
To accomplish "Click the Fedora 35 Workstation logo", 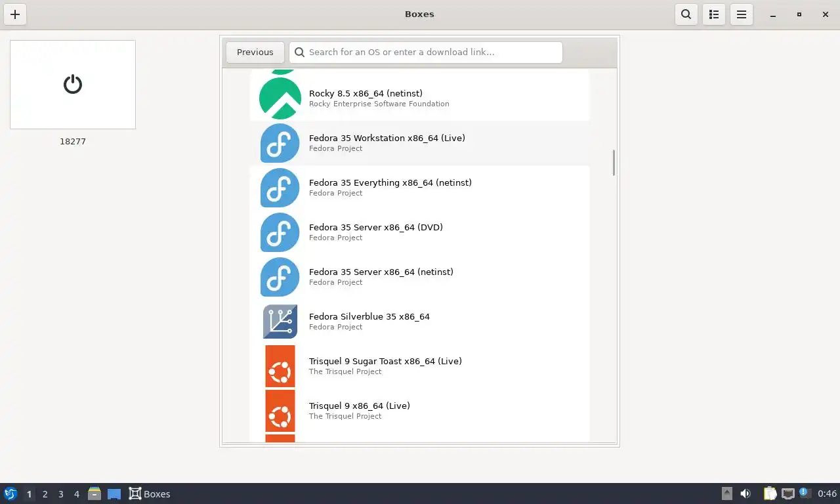I will click(x=280, y=143).
